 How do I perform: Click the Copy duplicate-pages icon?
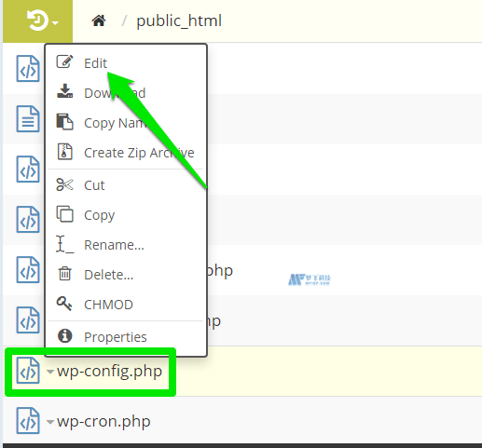[x=64, y=214]
